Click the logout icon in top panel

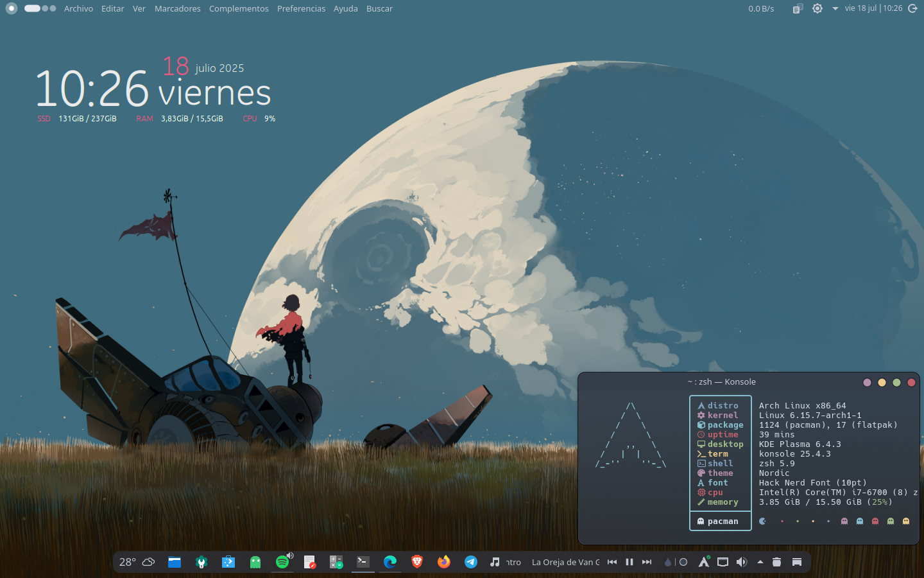coord(913,8)
